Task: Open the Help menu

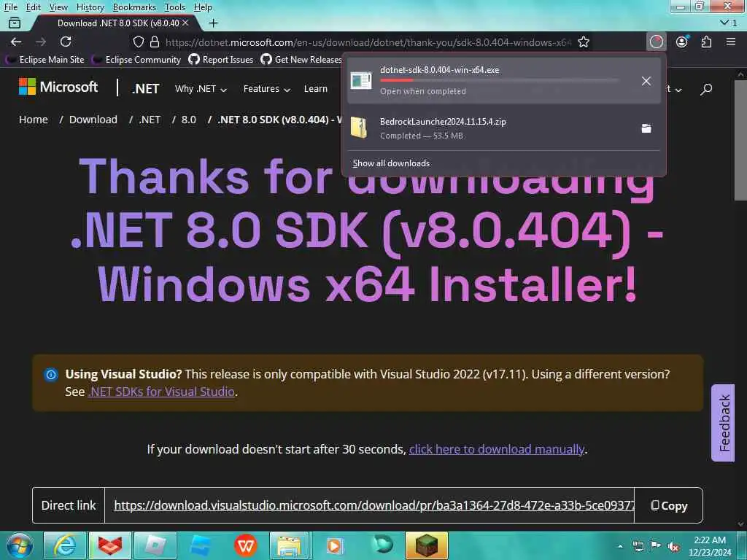Action: click(203, 7)
